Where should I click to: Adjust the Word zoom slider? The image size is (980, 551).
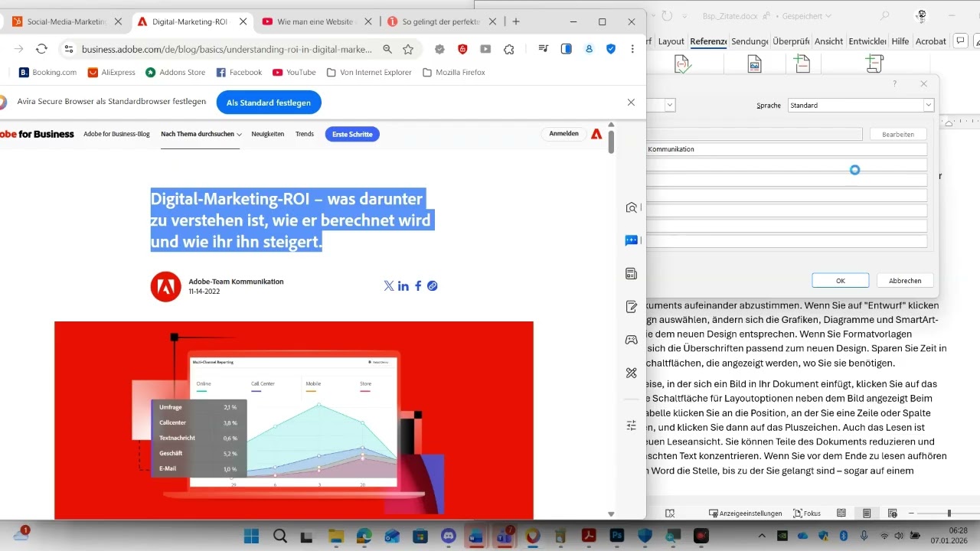click(x=949, y=514)
